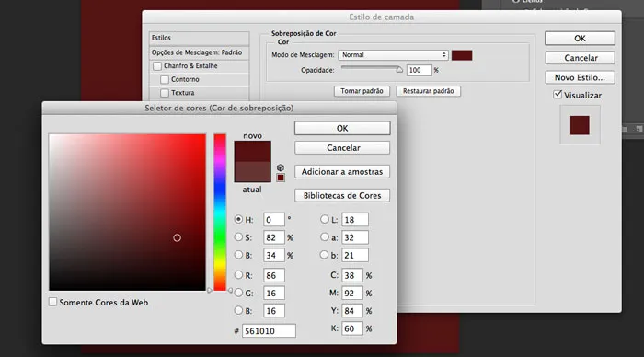Screen dimensions: 644x357
Task: Click the Lab b value field showing 21
Action: click(354, 255)
